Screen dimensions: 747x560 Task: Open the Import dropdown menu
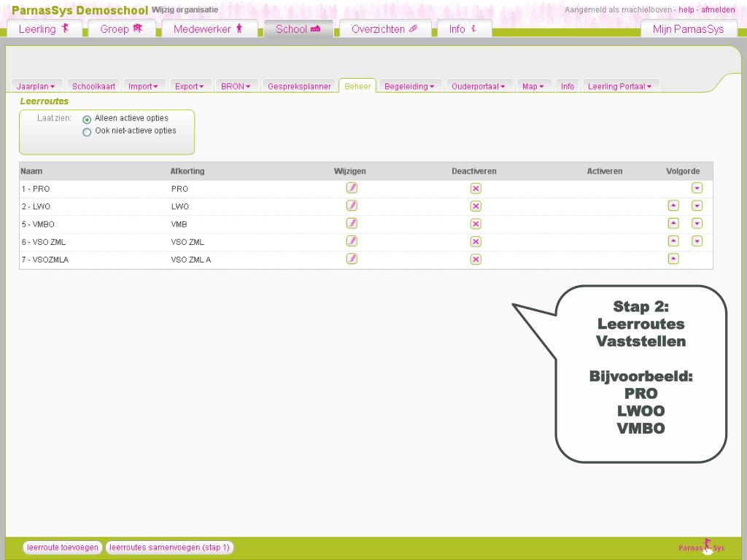(x=143, y=86)
